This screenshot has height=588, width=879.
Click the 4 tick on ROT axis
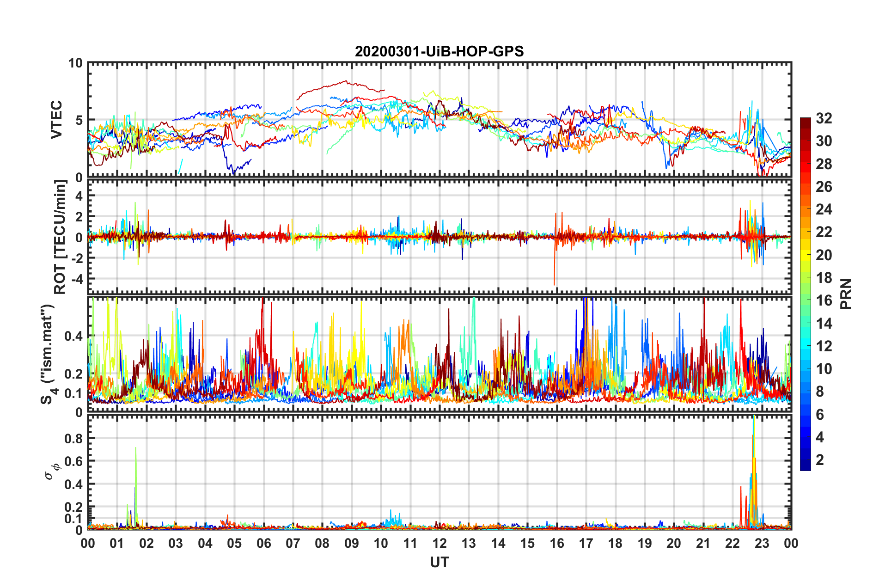click(79, 196)
